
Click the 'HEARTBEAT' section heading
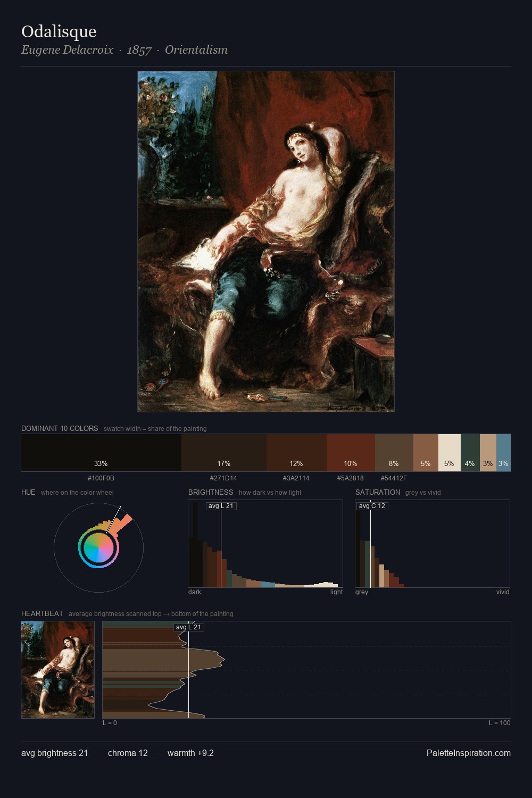[42, 613]
